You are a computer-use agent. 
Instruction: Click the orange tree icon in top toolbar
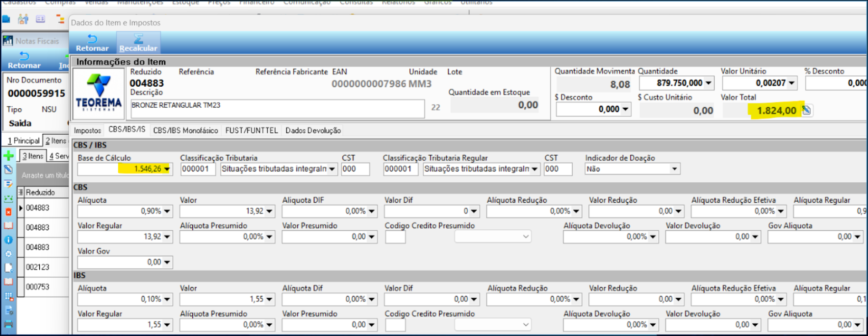(60, 19)
